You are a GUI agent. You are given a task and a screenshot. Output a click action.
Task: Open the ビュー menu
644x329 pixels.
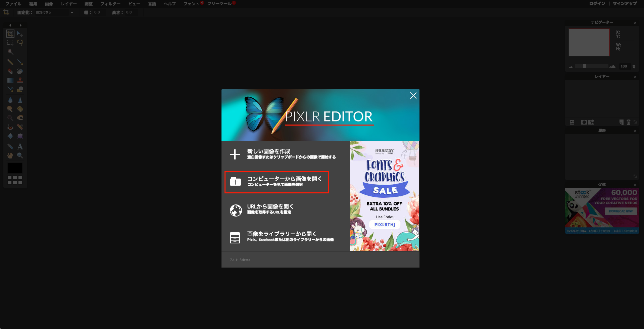coord(134,4)
